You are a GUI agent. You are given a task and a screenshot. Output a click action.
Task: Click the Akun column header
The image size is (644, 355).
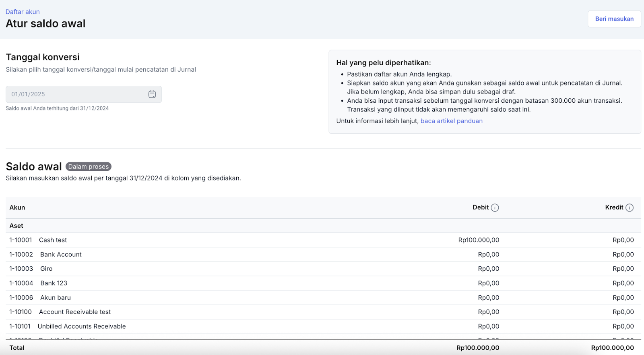17,208
